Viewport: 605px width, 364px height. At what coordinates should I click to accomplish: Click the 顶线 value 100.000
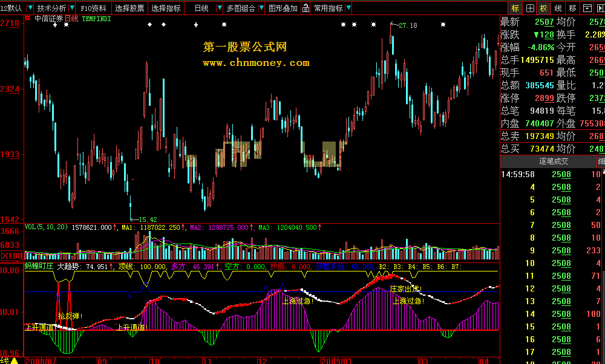153,267
